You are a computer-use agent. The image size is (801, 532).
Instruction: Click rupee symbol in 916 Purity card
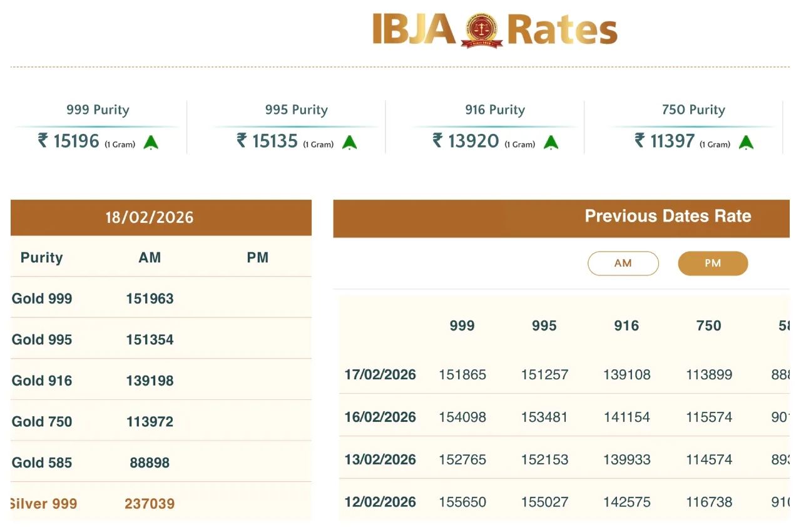[x=437, y=140]
